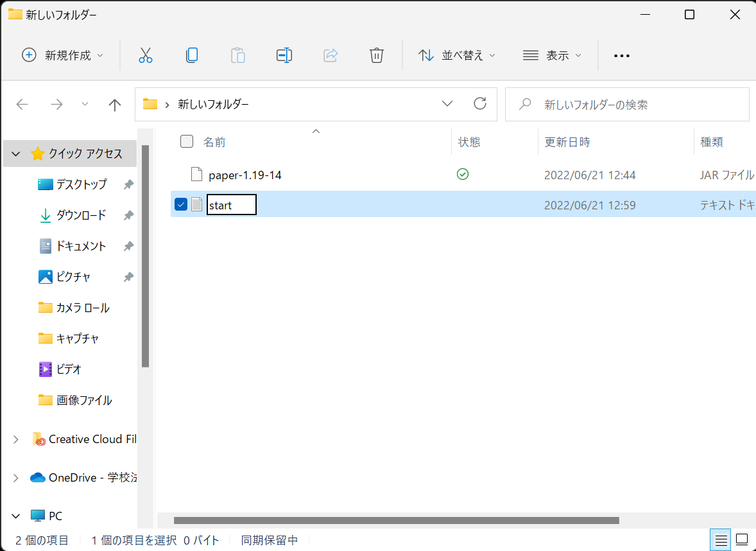Expand the OneDrive tree node

point(16,478)
